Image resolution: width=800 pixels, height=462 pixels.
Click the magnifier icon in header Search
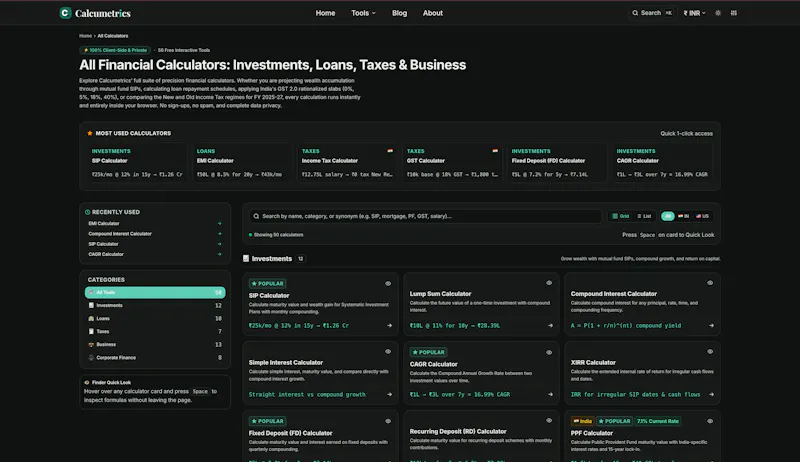pos(635,13)
